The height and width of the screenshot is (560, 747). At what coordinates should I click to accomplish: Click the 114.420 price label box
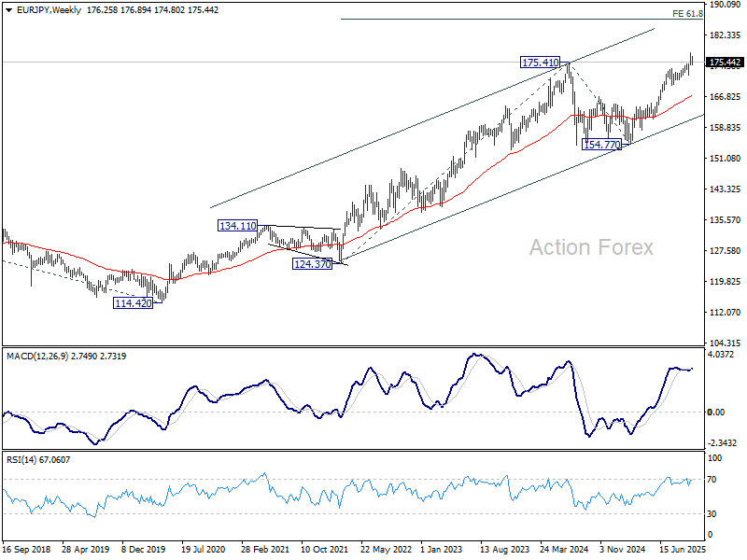click(x=133, y=302)
